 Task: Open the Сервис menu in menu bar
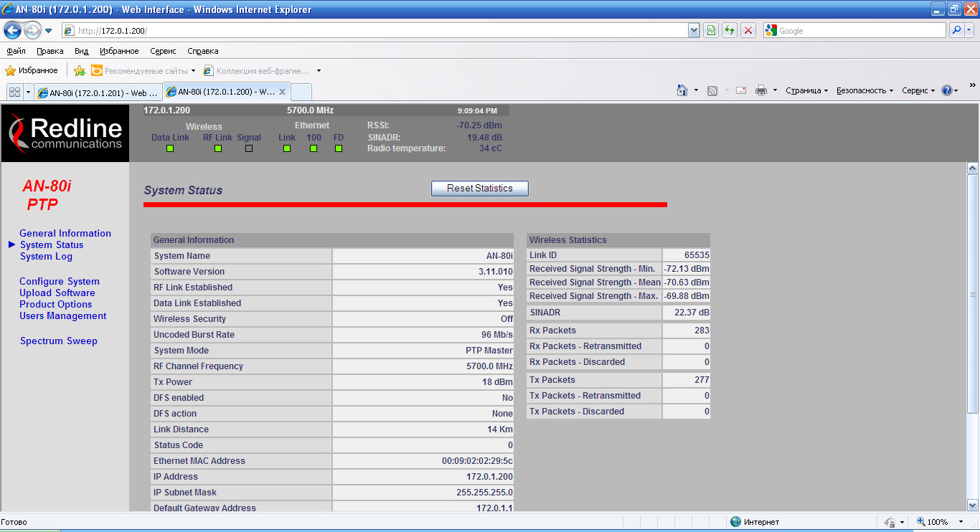click(163, 52)
